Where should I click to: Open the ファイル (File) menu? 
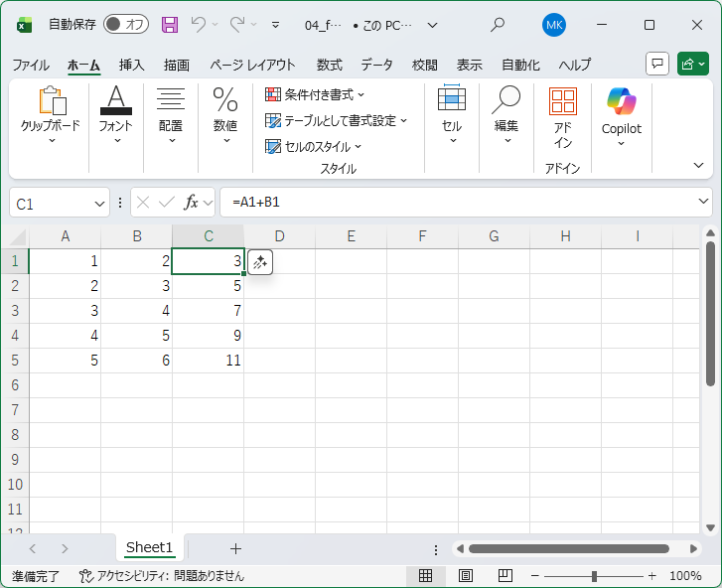tap(31, 65)
